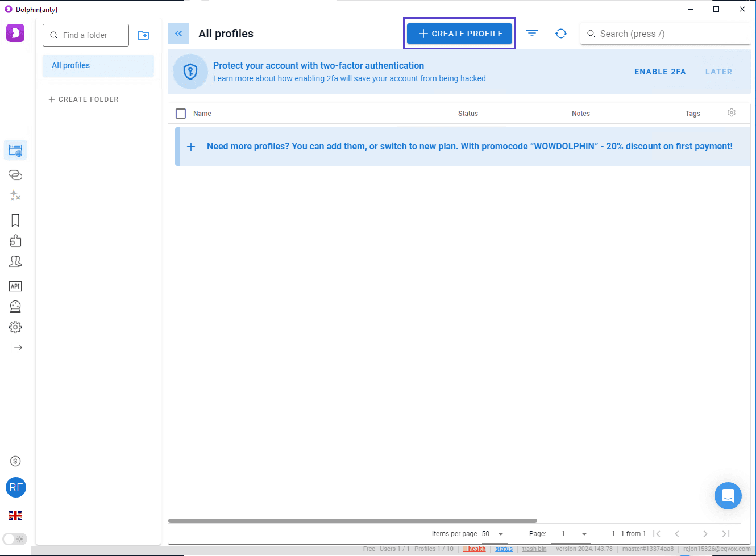Viewport: 756px width, 556px height.
Task: Open the bookmarks section in sidebar
Action: pyautogui.click(x=15, y=220)
